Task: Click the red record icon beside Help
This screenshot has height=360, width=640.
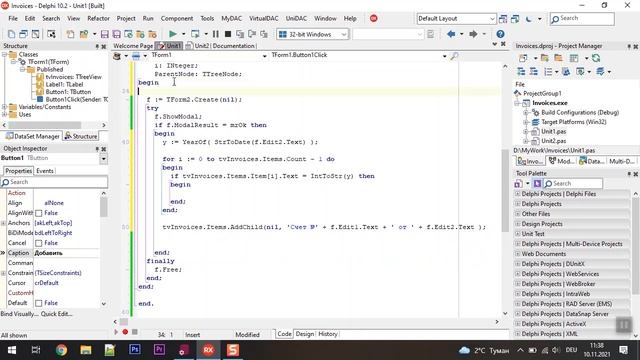Action: 373,18
